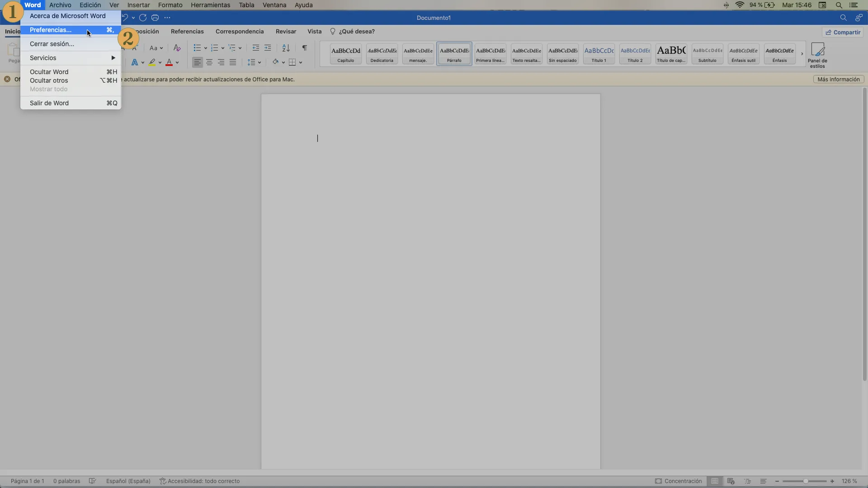Click the ¿Qué desea? search box
Viewport: 868px width, 488px height.
pyautogui.click(x=353, y=32)
